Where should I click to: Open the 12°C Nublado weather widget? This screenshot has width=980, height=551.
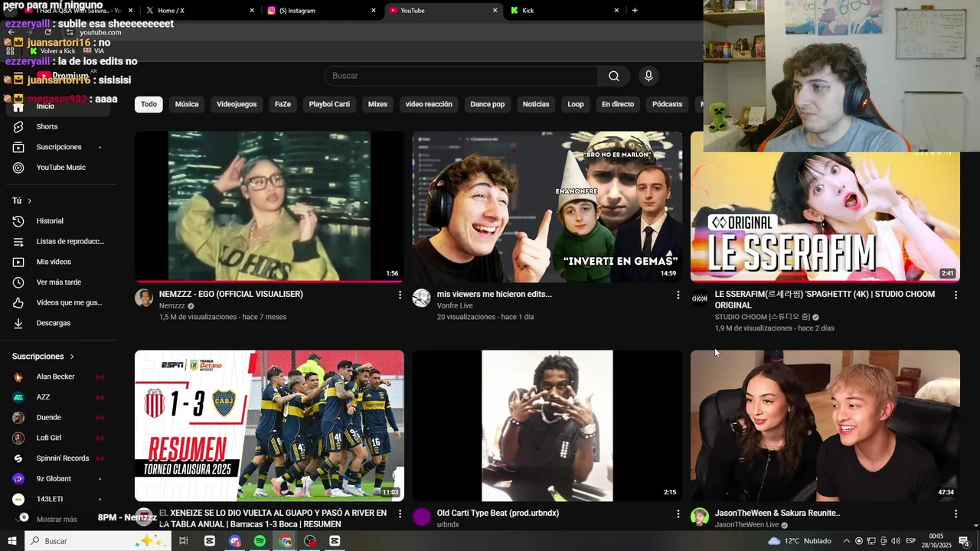[799, 541]
